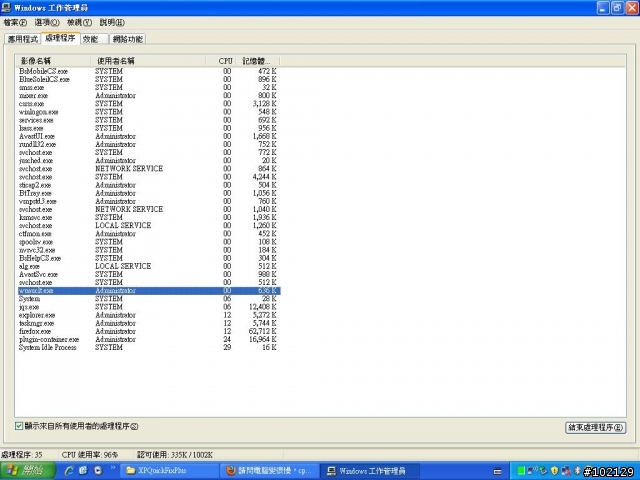Click the green CPU meter tray icon
640x480 pixels.
pyautogui.click(x=521, y=471)
